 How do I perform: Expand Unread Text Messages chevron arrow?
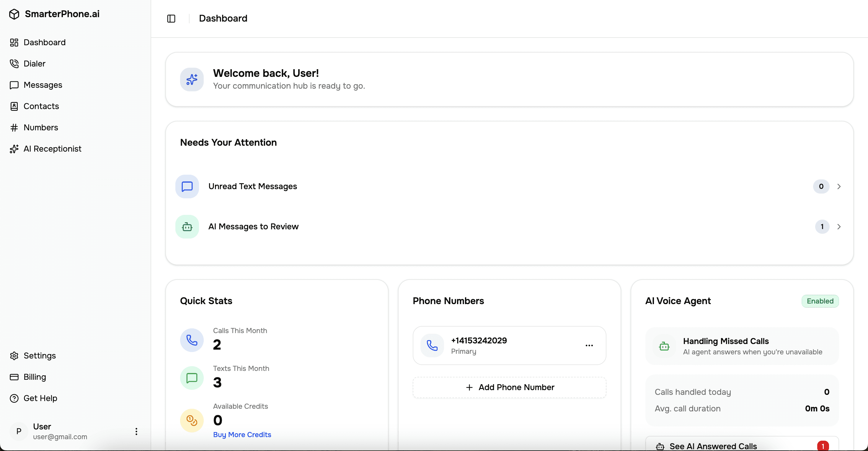(x=839, y=186)
